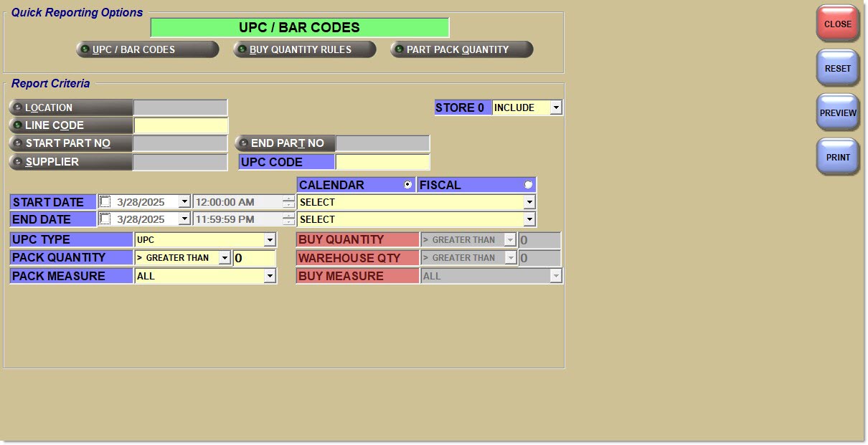Enable the START DATE checkbox

105,202
